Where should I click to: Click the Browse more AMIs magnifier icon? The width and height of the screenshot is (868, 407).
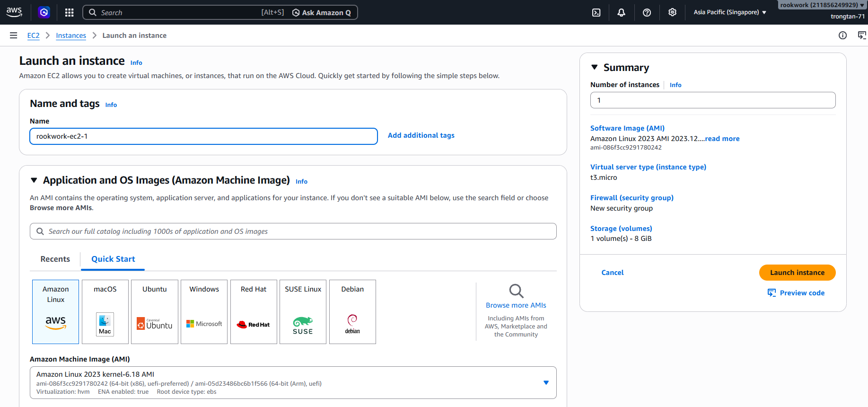click(x=516, y=291)
